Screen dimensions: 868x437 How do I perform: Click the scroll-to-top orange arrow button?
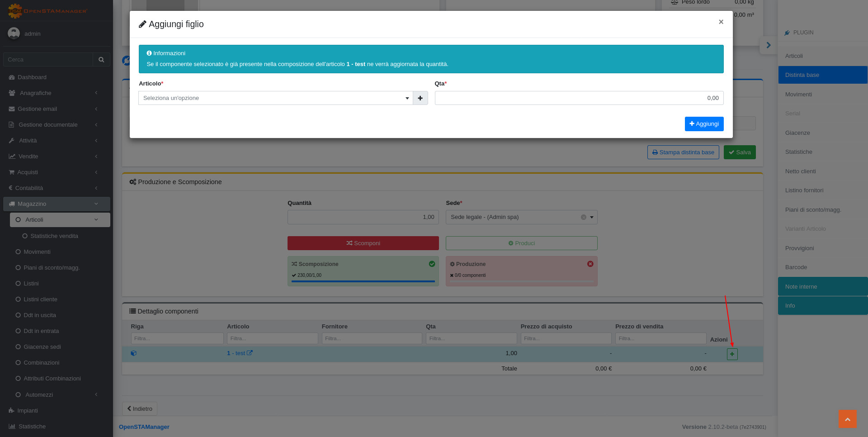point(847,419)
